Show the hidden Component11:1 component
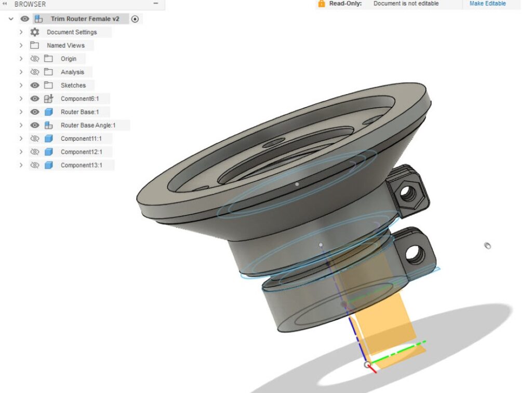Screen dimensions: 532x393 pyautogui.click(x=35, y=139)
